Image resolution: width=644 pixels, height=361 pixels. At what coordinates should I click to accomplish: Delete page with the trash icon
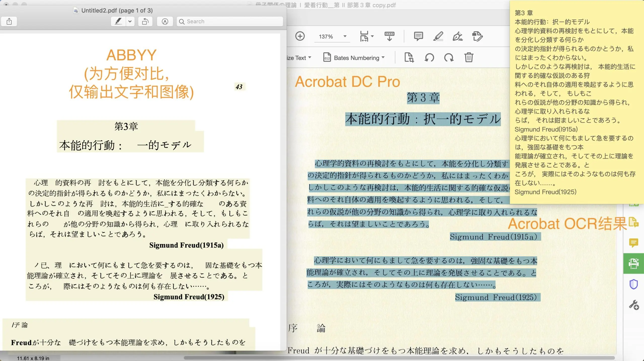point(469,57)
